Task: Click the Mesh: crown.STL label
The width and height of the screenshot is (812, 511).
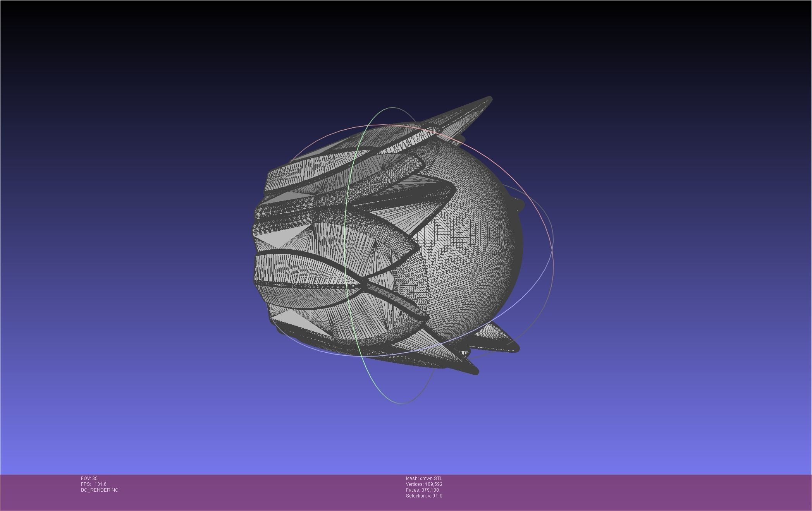Action: (424, 478)
